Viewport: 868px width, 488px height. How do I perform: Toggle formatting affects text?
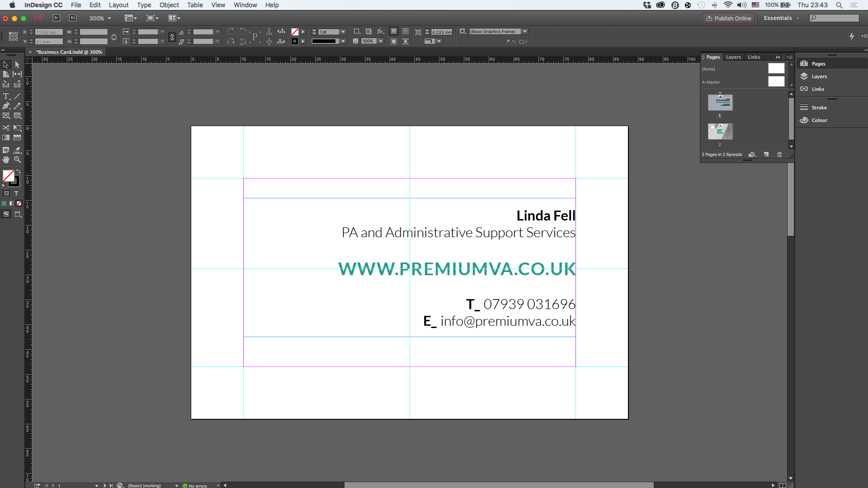pos(16,193)
